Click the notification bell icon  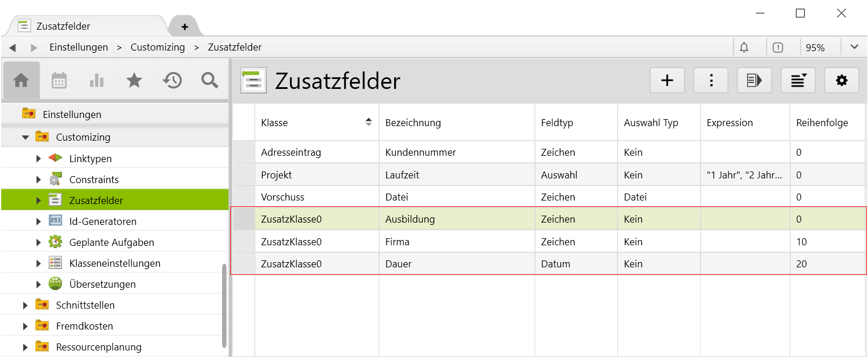click(x=744, y=48)
